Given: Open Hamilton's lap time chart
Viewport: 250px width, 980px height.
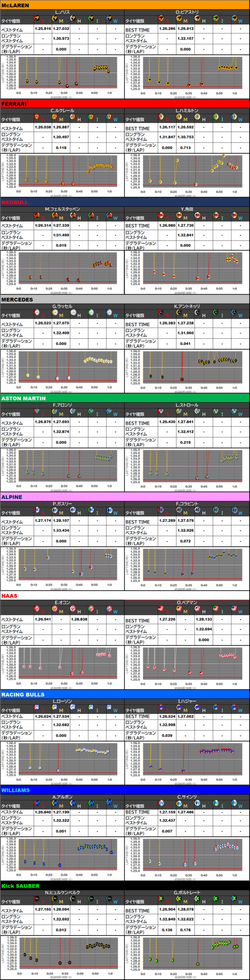Looking at the screenshot, I should click(x=187, y=175).
